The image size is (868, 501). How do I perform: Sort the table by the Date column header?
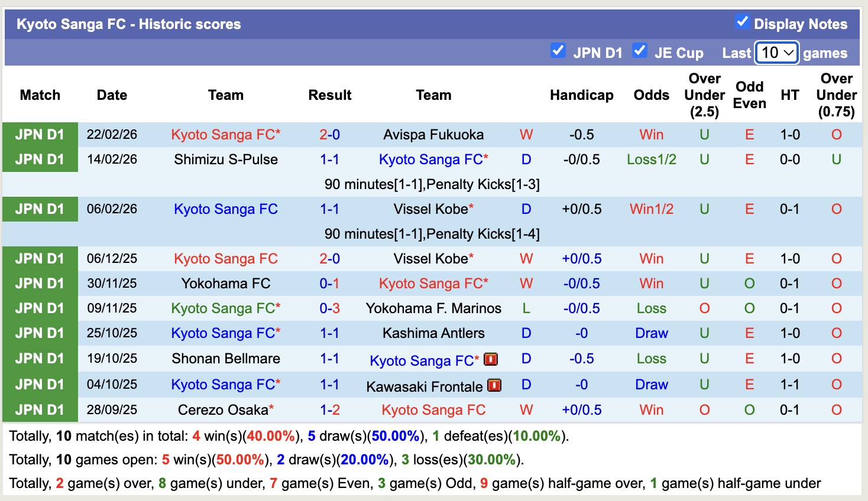click(112, 95)
